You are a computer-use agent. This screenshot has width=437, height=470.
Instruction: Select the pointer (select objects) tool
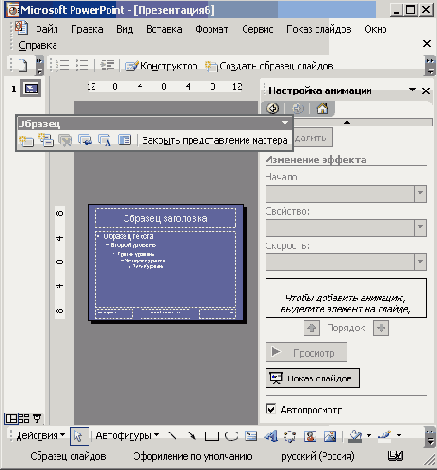(79, 436)
